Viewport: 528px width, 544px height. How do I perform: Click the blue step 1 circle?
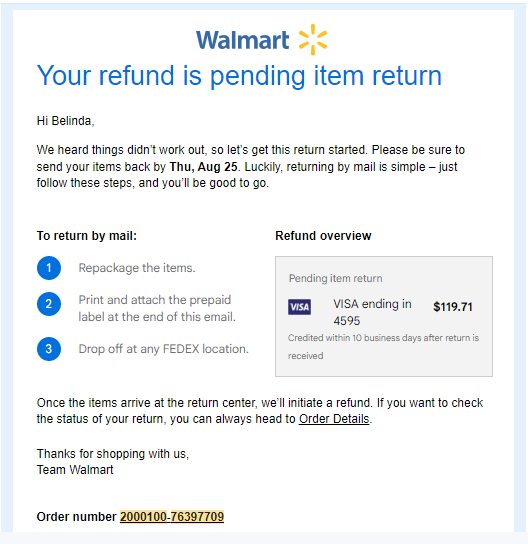coord(49,268)
